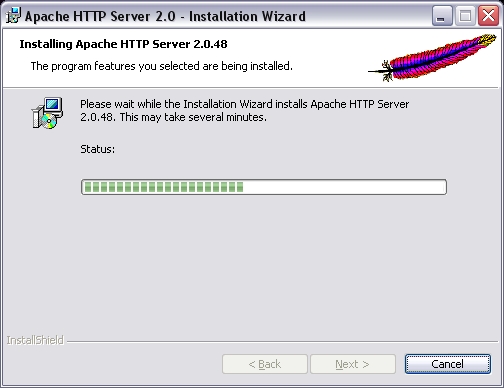Minimize the Installation Wizard window
The width and height of the screenshot is (504, 388).
click(x=442, y=15)
